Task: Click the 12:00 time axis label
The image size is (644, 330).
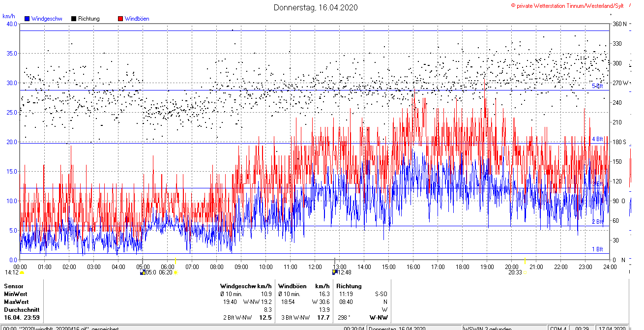Action: pos(315,267)
